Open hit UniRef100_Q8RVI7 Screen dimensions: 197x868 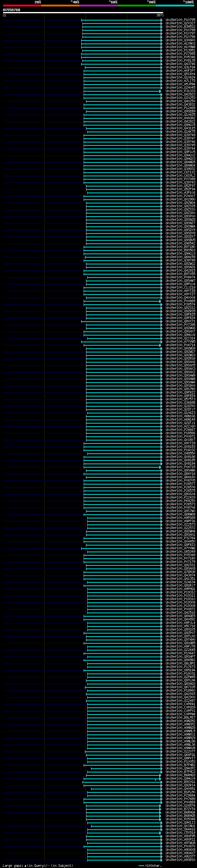pyautogui.click(x=180, y=758)
